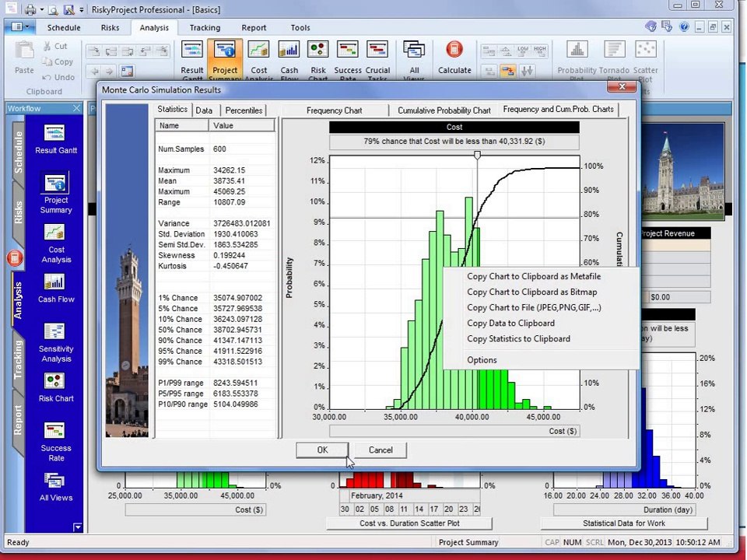Image resolution: width=747 pixels, height=560 pixels.
Task: Open Sensitivity Analysis sidebar icon
Action: pyautogui.click(x=56, y=342)
